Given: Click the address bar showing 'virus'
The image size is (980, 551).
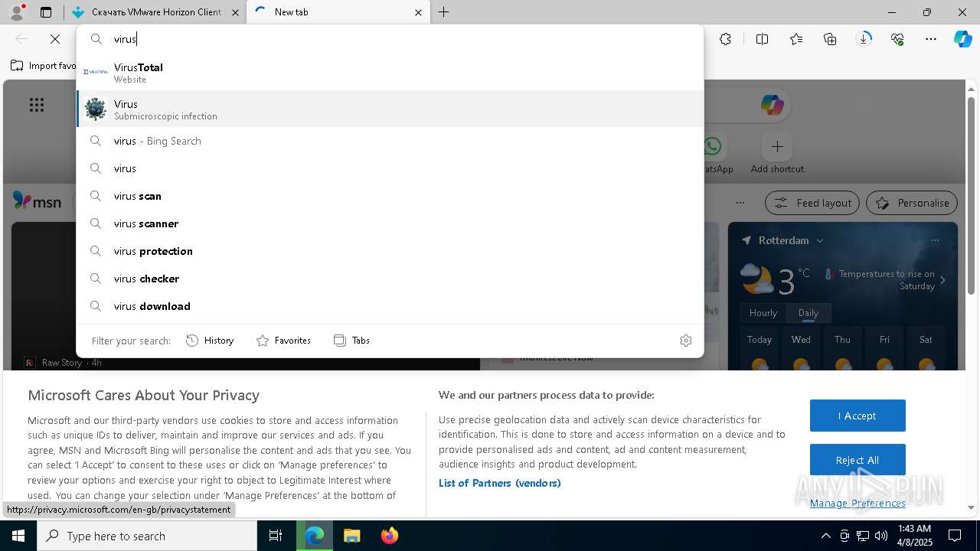Looking at the screenshot, I should 390,39.
